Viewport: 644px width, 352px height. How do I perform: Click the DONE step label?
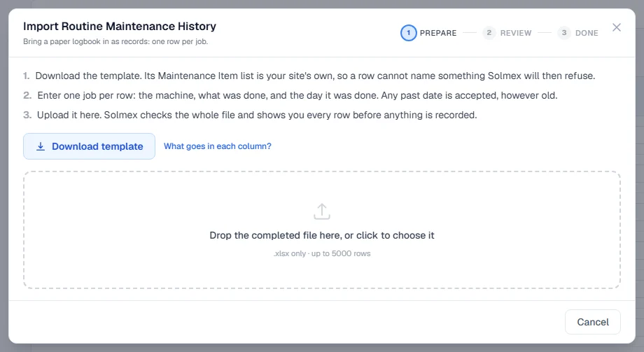pyautogui.click(x=587, y=33)
